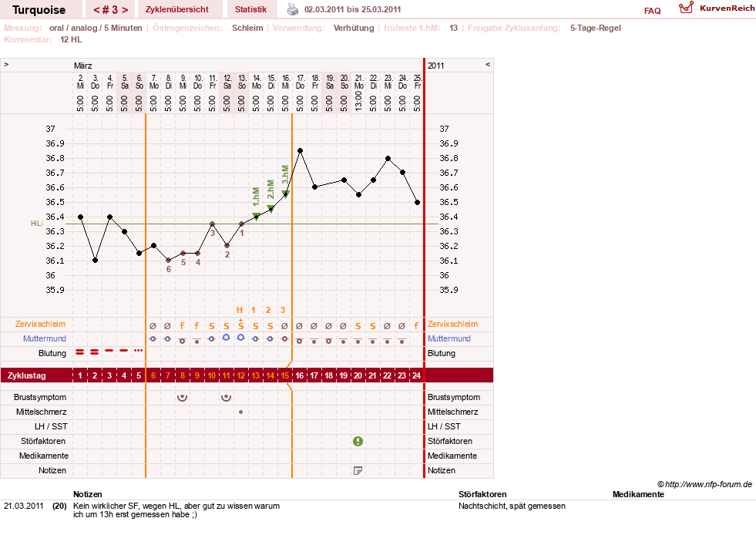
Task: Click the 13:00 measurement time
Action: (358, 101)
